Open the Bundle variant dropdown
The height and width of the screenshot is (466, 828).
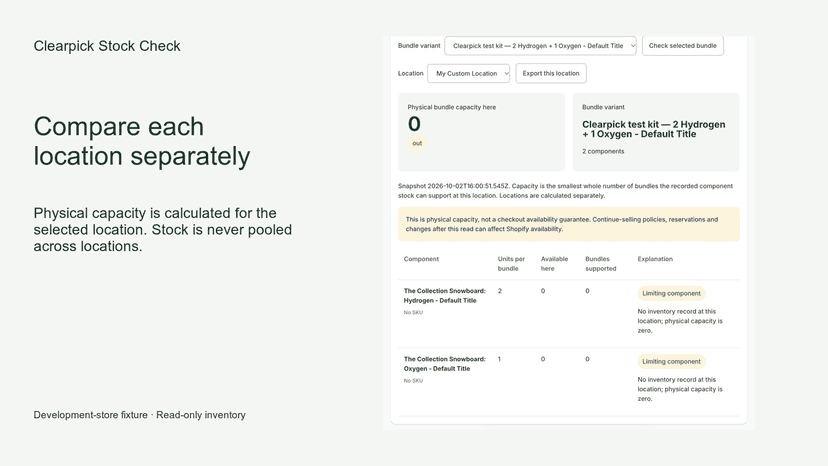tap(540, 46)
